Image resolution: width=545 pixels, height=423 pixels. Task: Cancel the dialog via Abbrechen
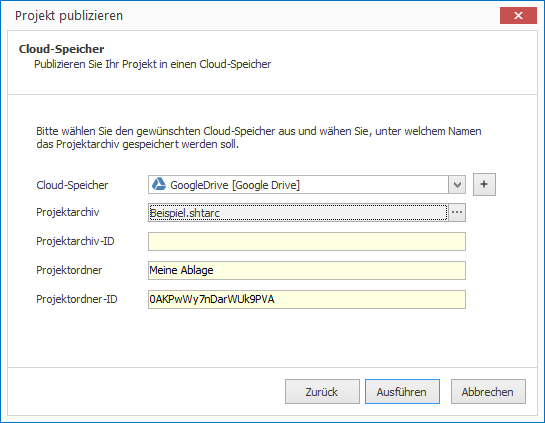[x=488, y=392]
